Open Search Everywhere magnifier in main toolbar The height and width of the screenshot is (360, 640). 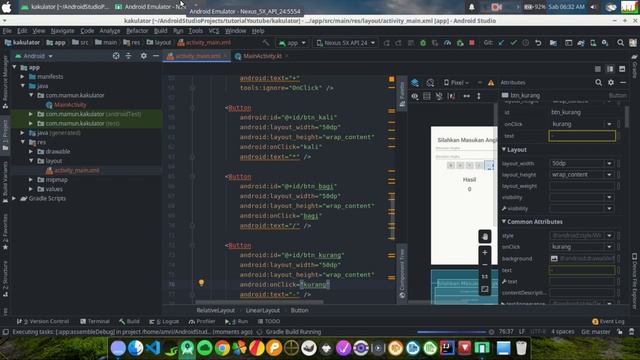pos(620,43)
